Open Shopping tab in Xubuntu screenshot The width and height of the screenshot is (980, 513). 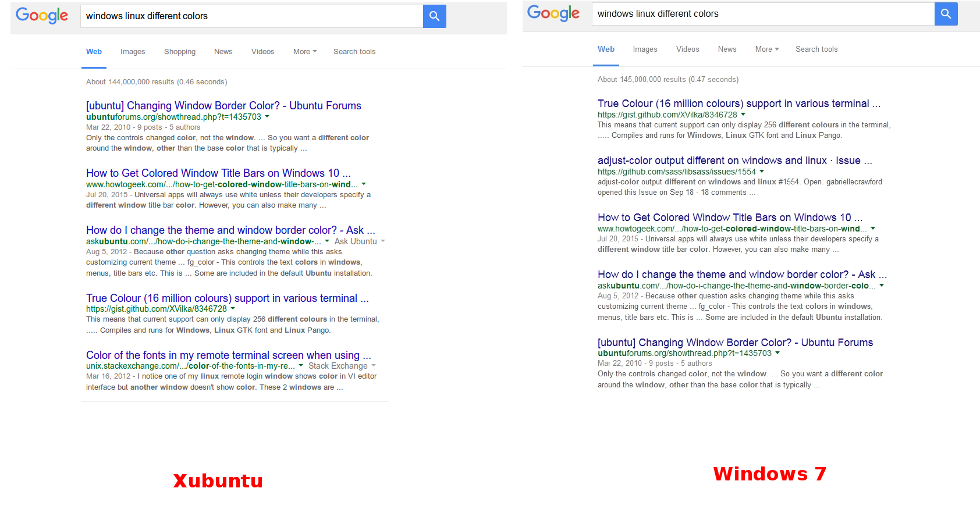point(180,52)
